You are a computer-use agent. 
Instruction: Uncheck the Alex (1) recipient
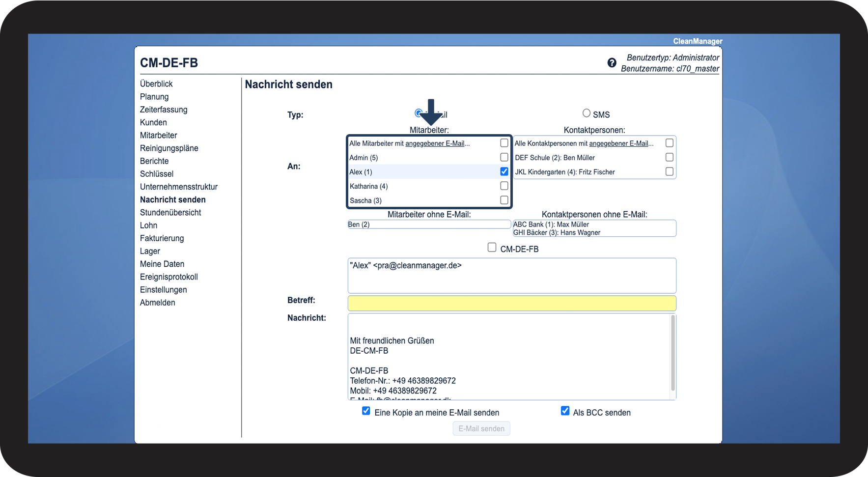point(504,171)
